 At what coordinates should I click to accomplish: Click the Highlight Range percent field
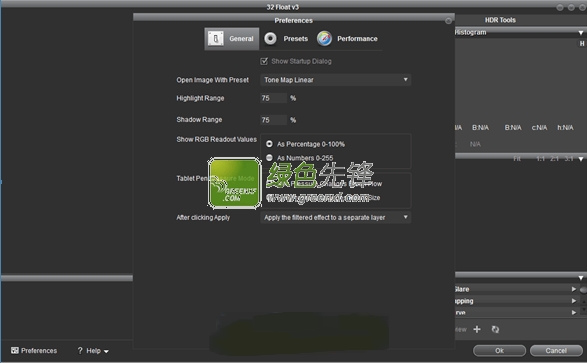[273, 98]
